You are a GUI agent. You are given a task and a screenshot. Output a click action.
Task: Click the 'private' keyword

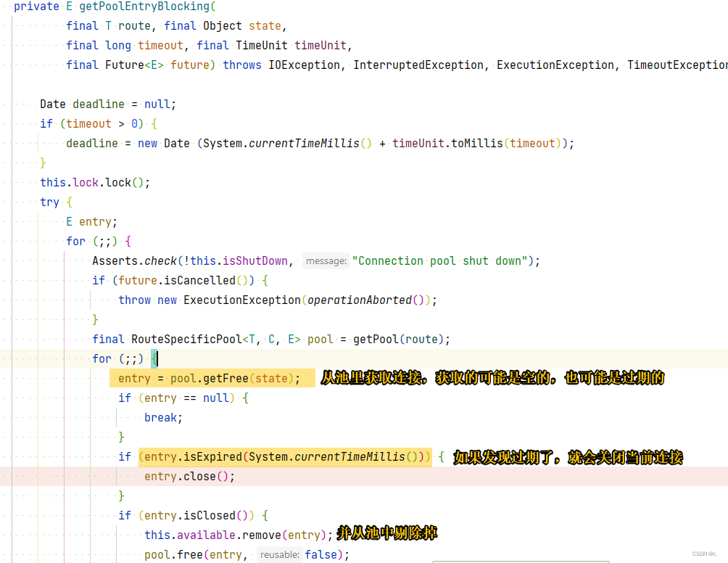click(x=37, y=7)
